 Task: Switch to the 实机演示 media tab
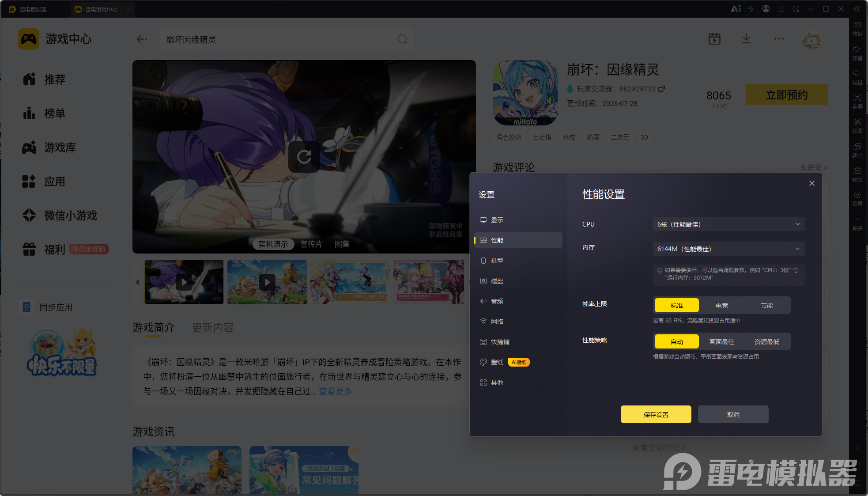273,244
